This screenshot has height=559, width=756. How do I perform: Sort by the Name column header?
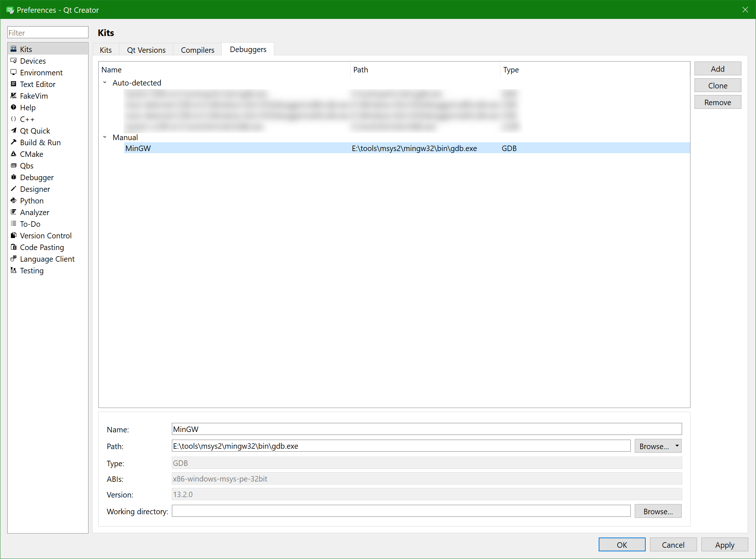pyautogui.click(x=225, y=70)
